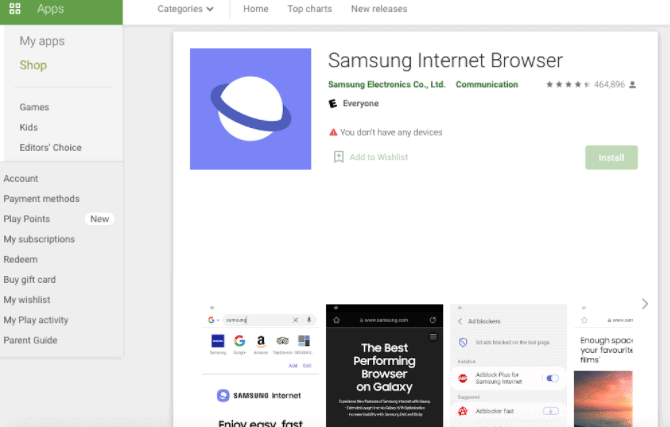Screen dimensions: 670x427
Task: Click the star rating icons
Action: pos(568,85)
